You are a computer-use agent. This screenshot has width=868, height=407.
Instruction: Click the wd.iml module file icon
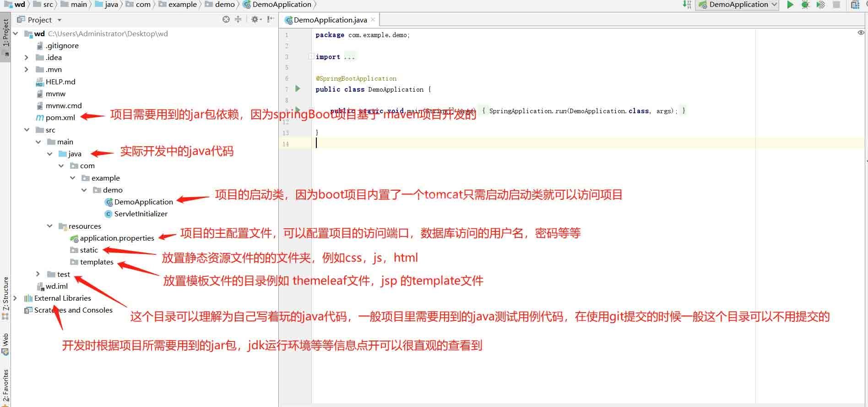click(40, 286)
